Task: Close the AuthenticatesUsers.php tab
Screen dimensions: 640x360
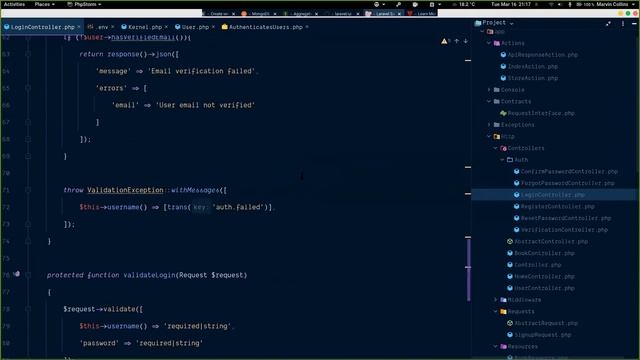Action: (307, 27)
